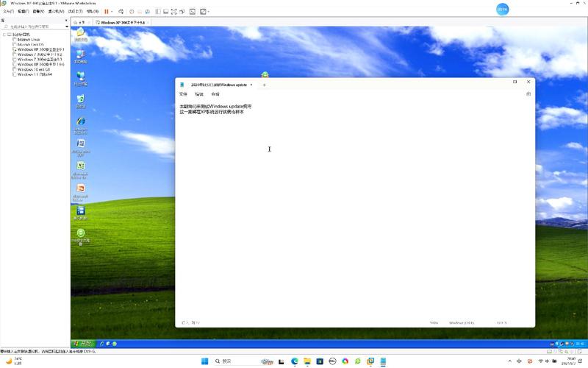Screen dimensions: 588x368
Task: Close the library panel with its X button
Action: [x=66, y=21]
